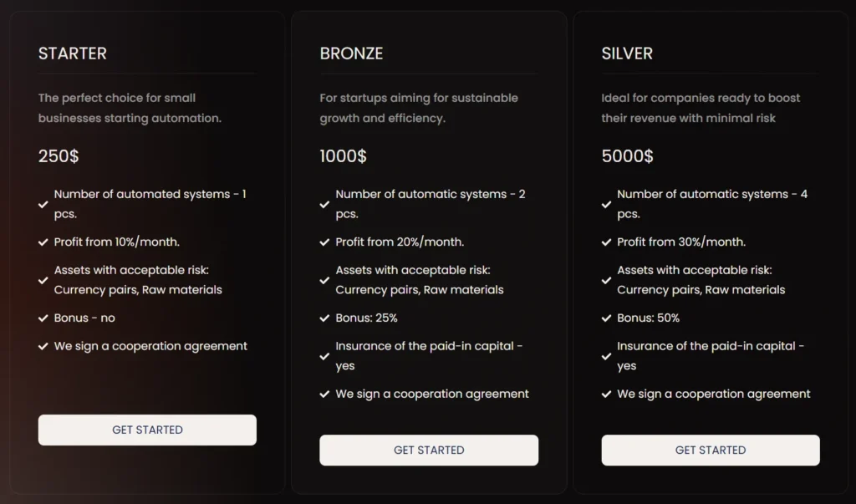Click checkmark beside Bronze 'Profit from 20%/month'
This screenshot has width=856, height=504.
324,242
